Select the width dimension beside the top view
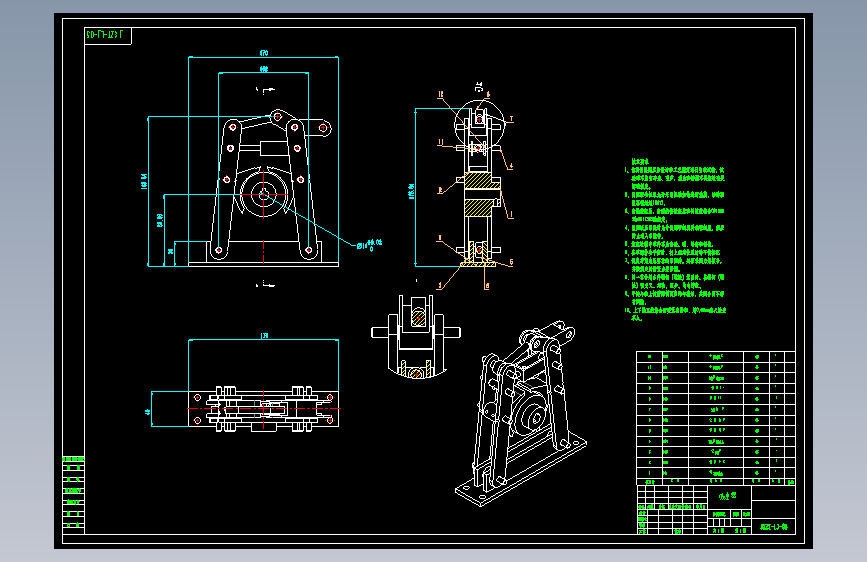Image resolution: width=867 pixels, height=562 pixels. (148, 412)
